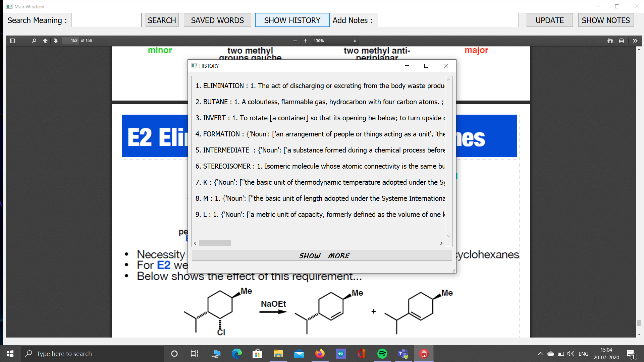Go to previous page arrow
This screenshot has height=362, width=644.
pos(45,41)
